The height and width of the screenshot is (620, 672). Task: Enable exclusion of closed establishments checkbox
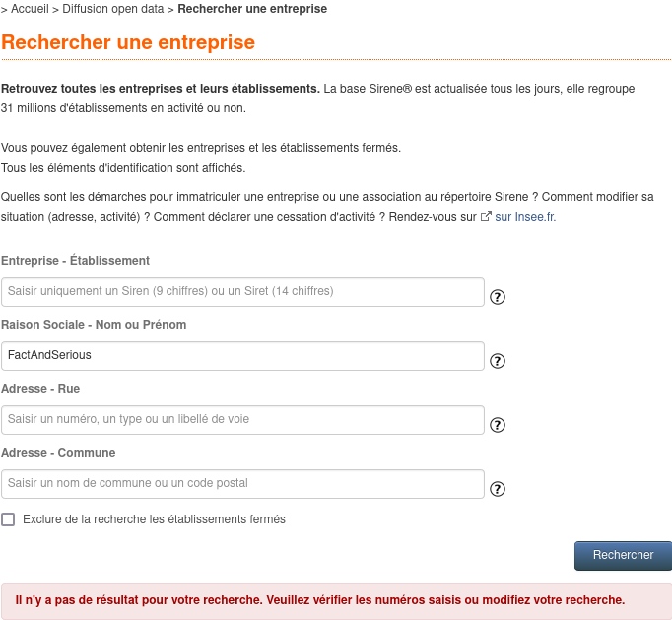coord(8,519)
